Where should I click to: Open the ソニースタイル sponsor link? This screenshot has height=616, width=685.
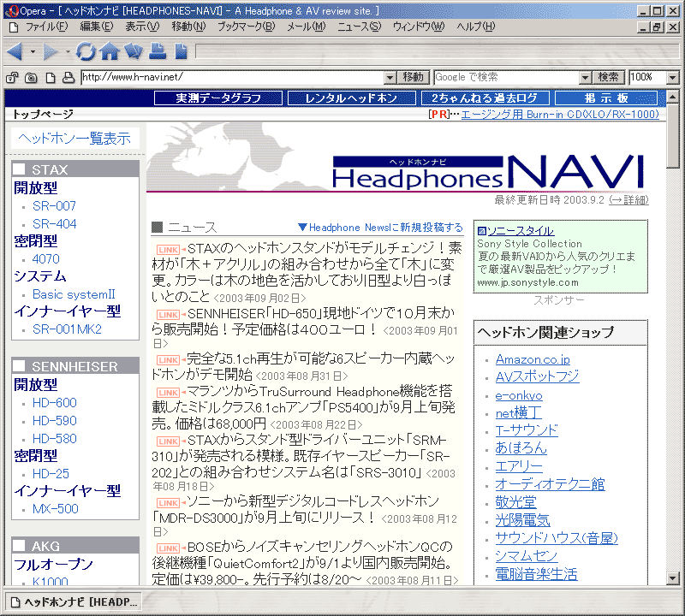pyautogui.click(x=521, y=231)
